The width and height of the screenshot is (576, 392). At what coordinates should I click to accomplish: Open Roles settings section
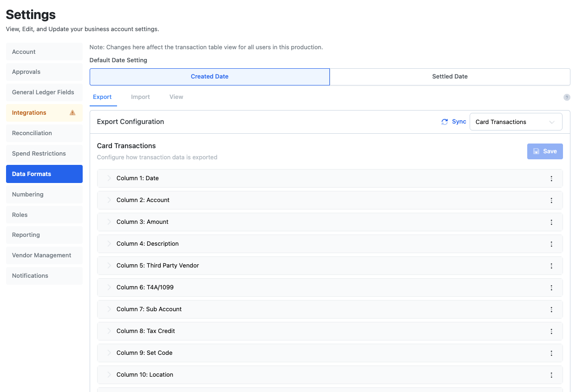44,215
